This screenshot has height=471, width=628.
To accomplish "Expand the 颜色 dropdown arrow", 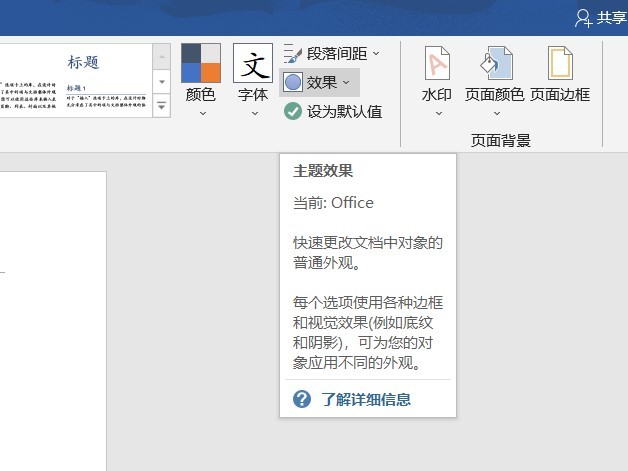I will tap(203, 113).
